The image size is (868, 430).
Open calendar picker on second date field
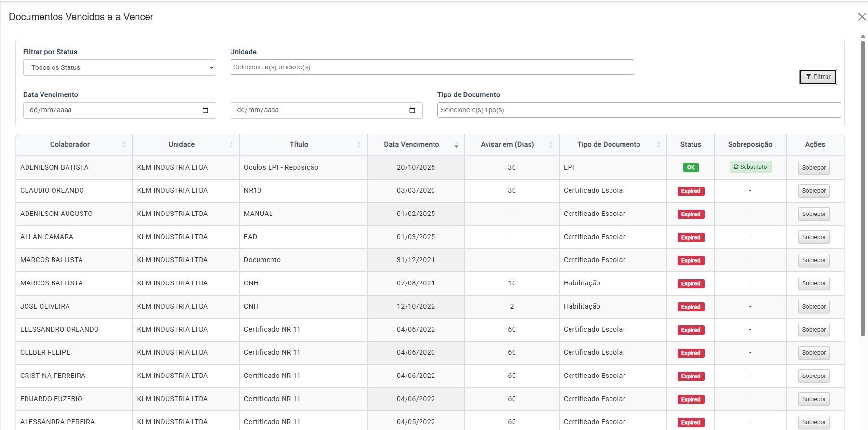412,110
